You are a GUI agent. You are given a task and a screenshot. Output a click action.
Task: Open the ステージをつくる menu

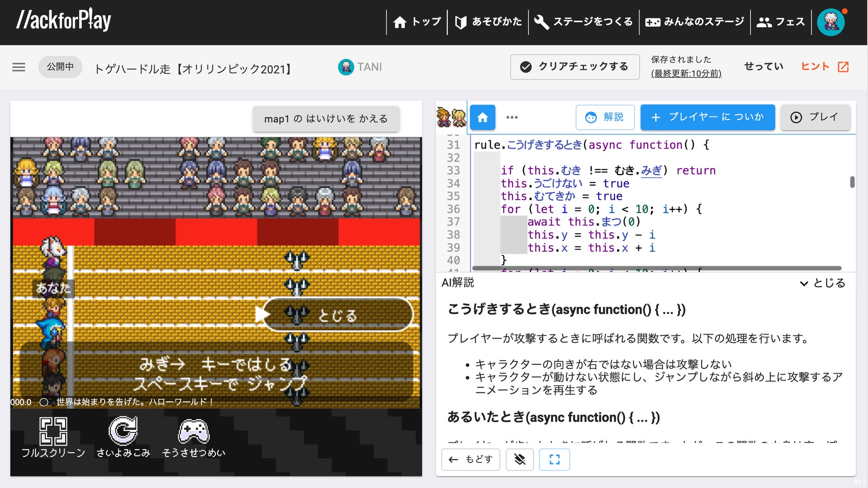click(584, 22)
